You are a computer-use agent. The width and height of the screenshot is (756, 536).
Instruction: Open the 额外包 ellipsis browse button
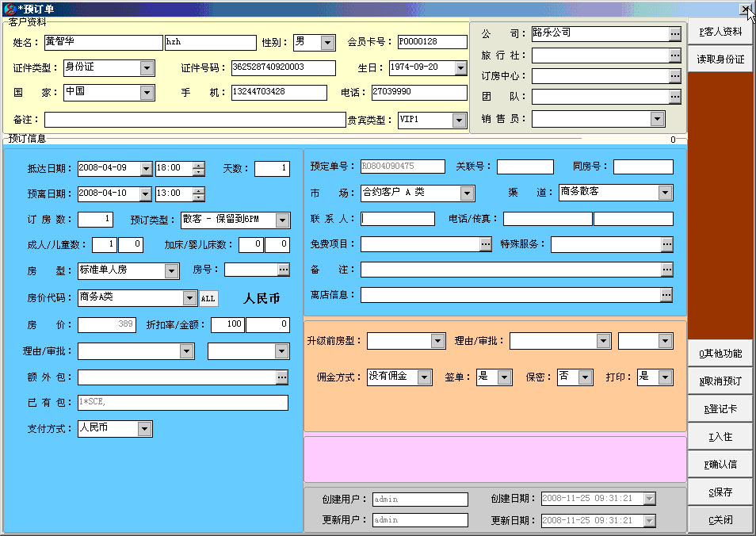tap(282, 377)
